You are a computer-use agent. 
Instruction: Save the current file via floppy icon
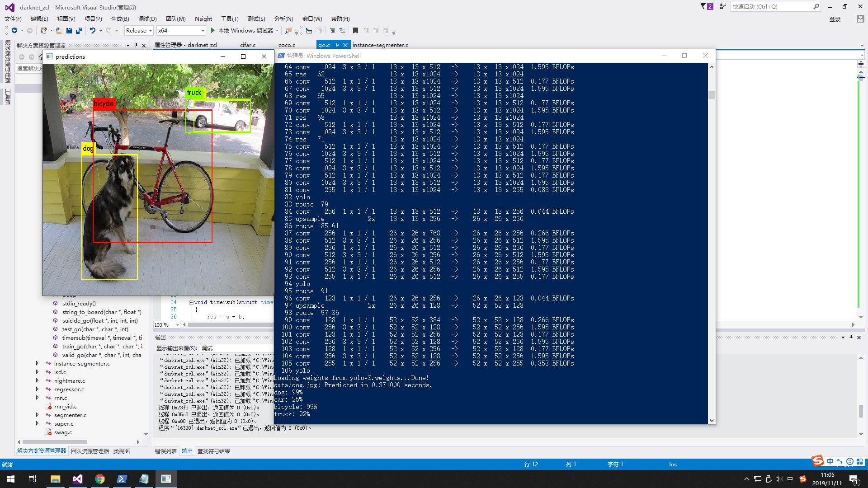(69, 31)
